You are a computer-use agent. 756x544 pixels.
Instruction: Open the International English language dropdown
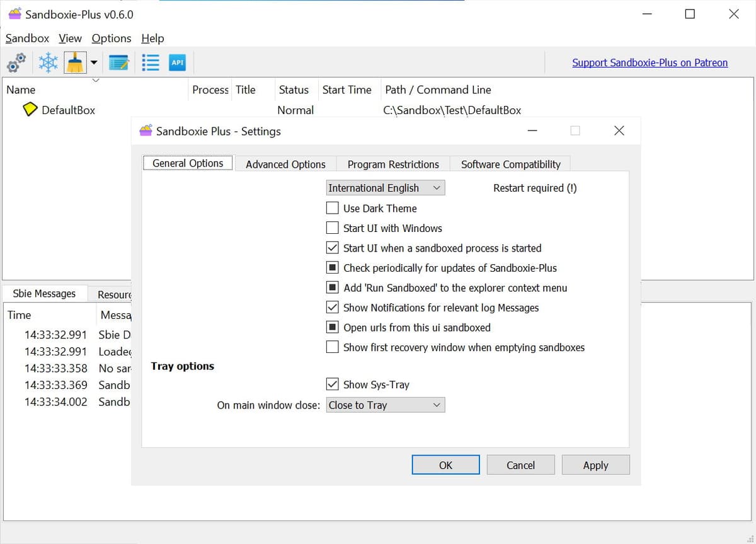(x=385, y=188)
